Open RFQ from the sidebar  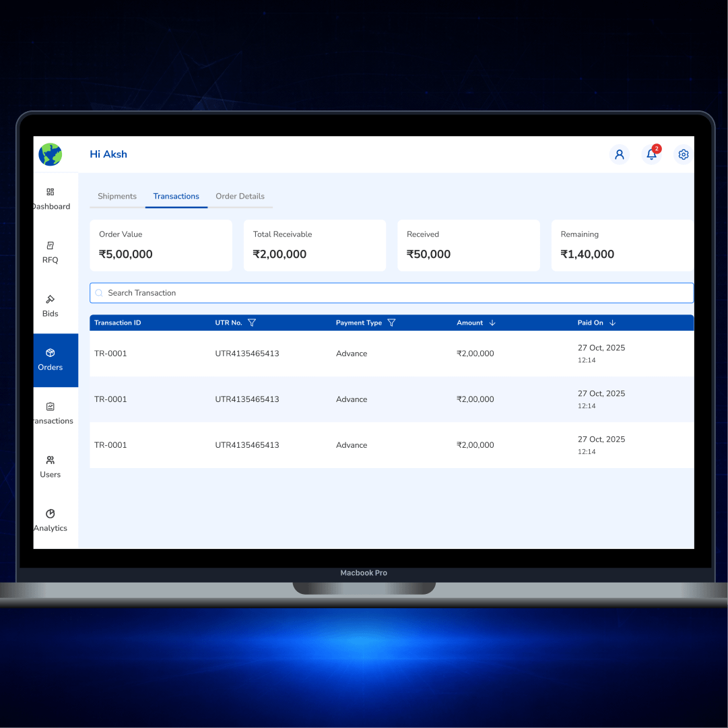50,253
